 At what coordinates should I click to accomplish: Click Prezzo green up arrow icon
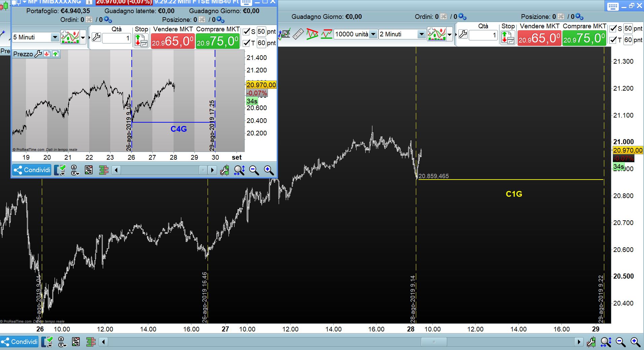tap(56, 54)
